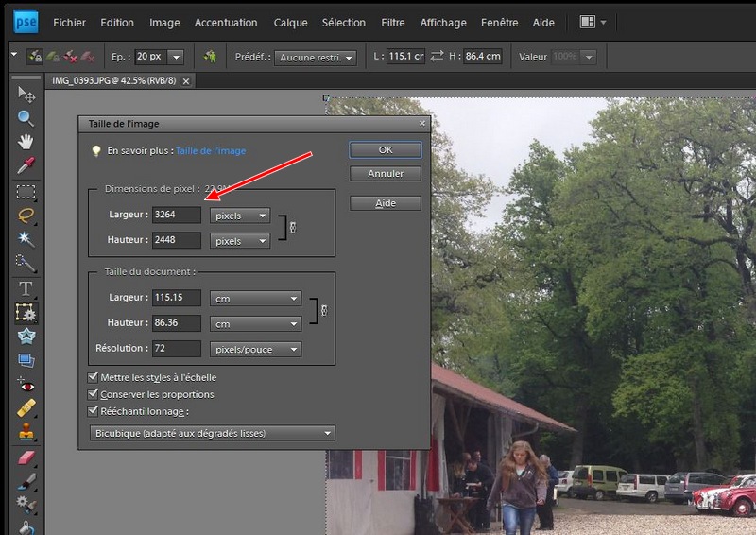Screen dimensions: 756x535
Task: Select the Hand tool
Action: 26,142
